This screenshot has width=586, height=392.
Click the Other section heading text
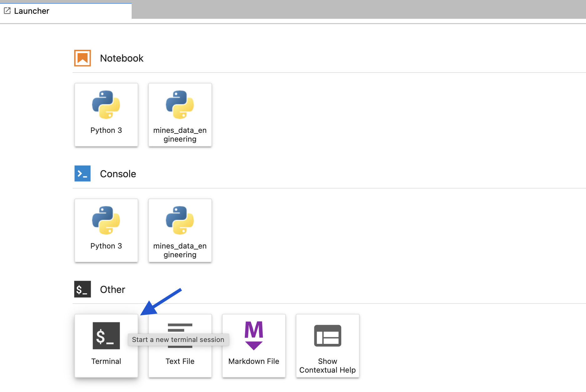pos(113,289)
